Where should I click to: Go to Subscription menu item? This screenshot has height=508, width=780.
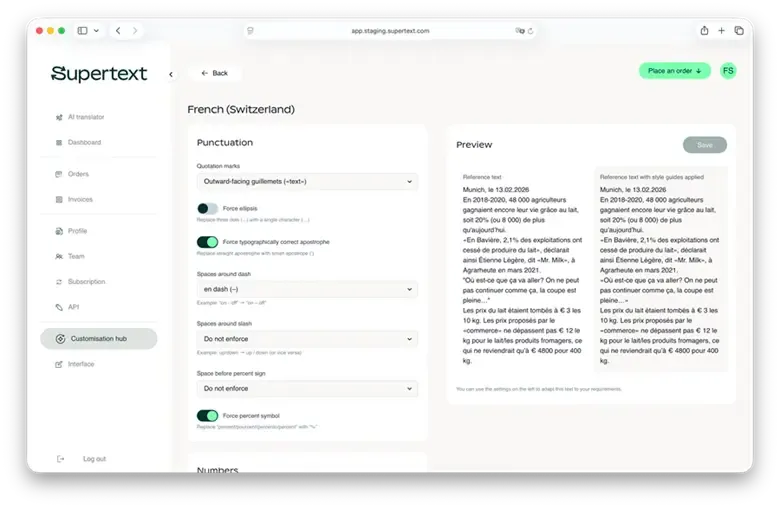[x=87, y=282]
